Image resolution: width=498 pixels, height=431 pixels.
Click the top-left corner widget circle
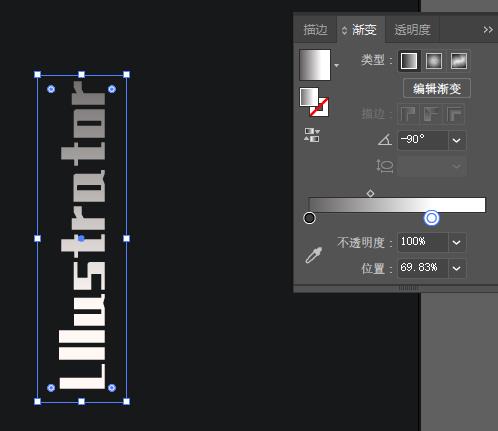(x=51, y=89)
